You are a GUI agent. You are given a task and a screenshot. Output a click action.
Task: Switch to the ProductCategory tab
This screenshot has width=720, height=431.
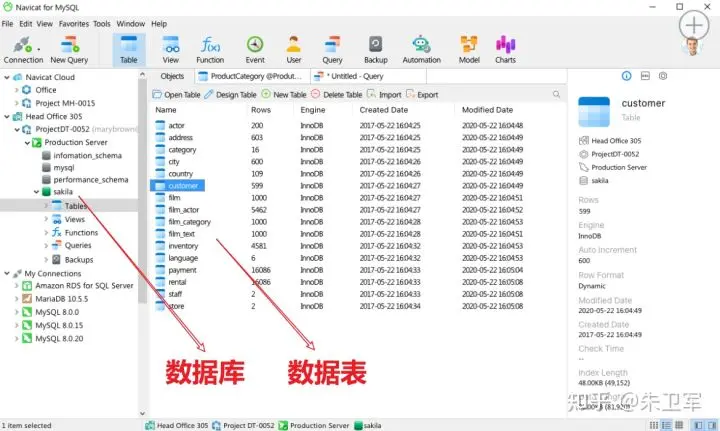(252, 76)
